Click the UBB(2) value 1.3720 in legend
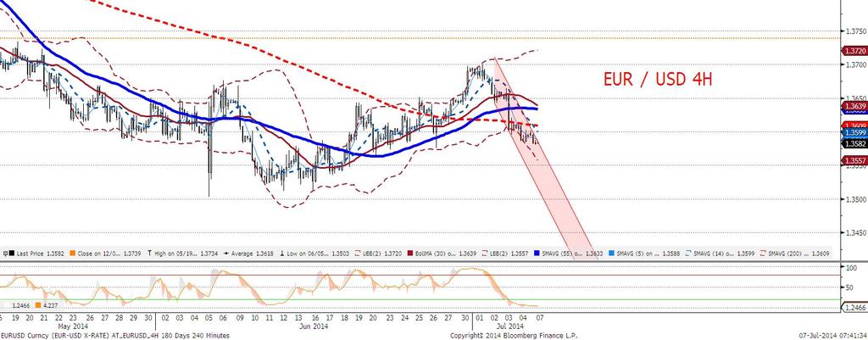 click(393, 254)
